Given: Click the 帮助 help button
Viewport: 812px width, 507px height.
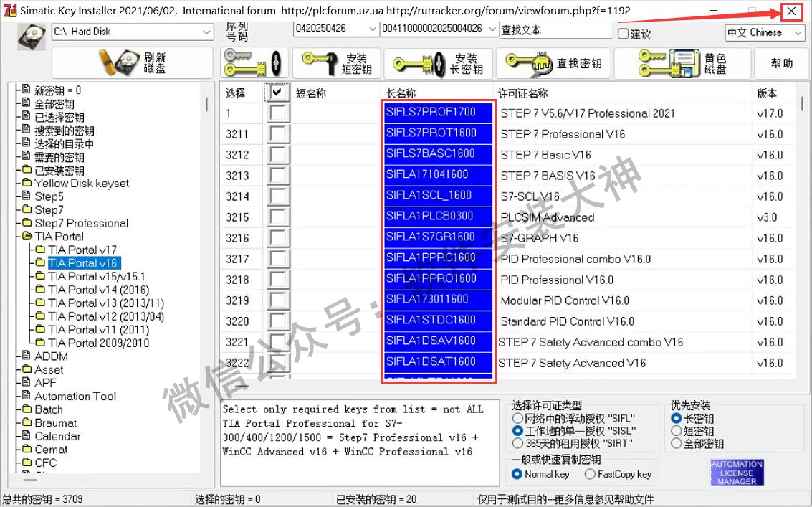Looking at the screenshot, I should pos(781,62).
